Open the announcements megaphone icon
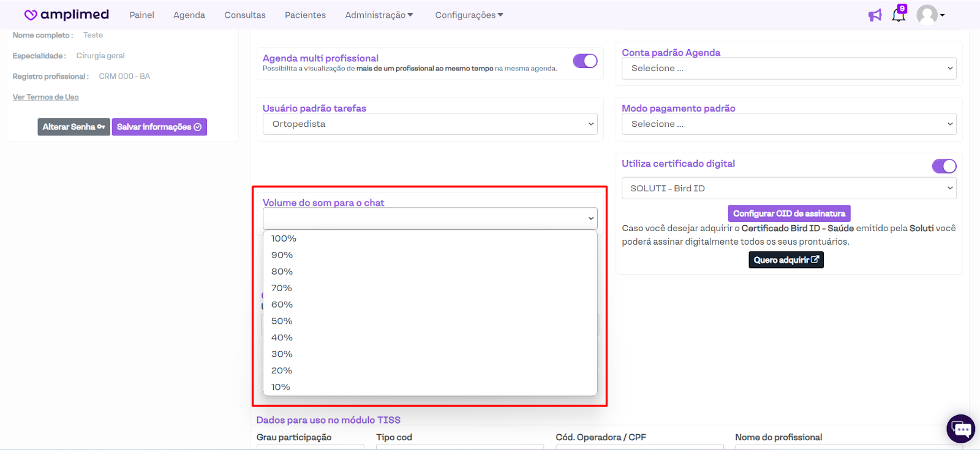Image resolution: width=980 pixels, height=450 pixels. pyautogui.click(x=875, y=15)
